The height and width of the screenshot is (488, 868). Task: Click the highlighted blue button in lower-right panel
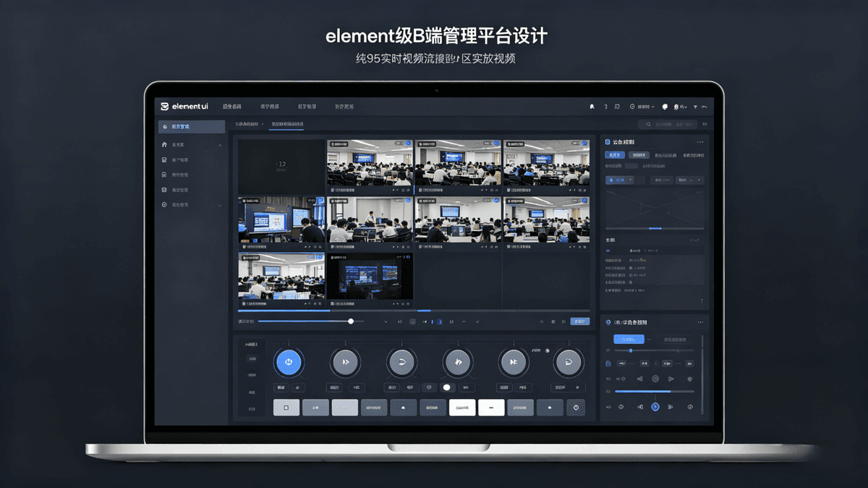tap(628, 339)
